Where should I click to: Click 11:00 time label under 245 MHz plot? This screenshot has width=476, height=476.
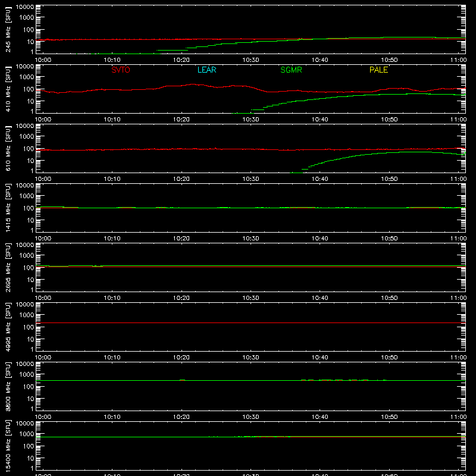coord(458,60)
